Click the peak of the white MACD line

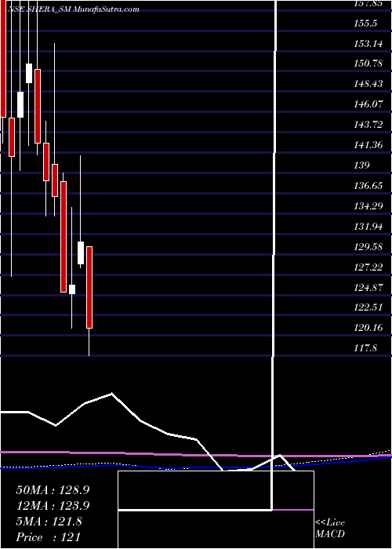111,394
